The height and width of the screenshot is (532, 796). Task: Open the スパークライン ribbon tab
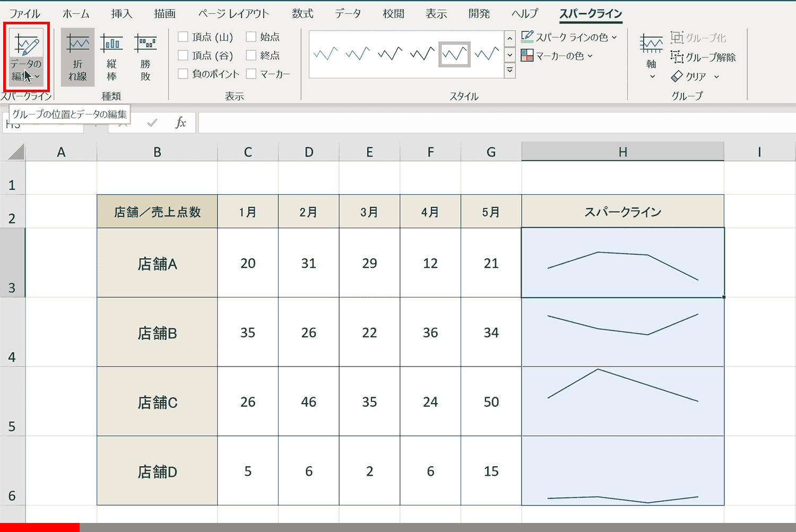[591, 14]
